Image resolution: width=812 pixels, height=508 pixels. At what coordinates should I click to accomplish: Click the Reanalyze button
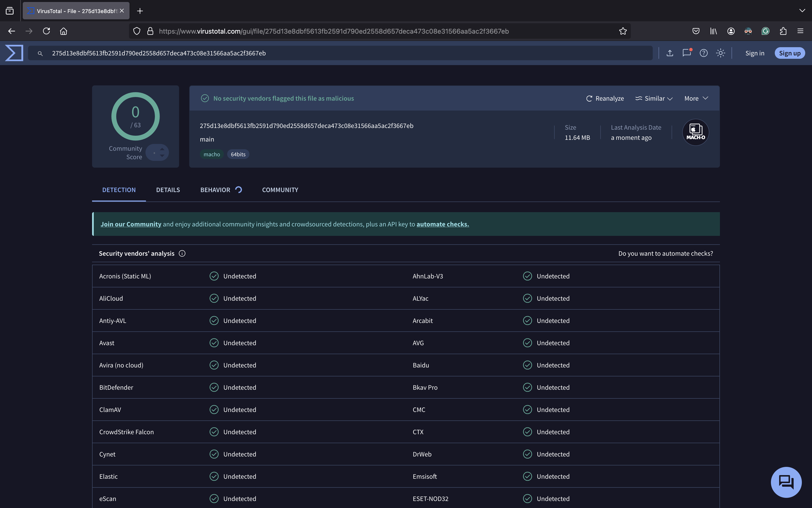[x=605, y=98]
